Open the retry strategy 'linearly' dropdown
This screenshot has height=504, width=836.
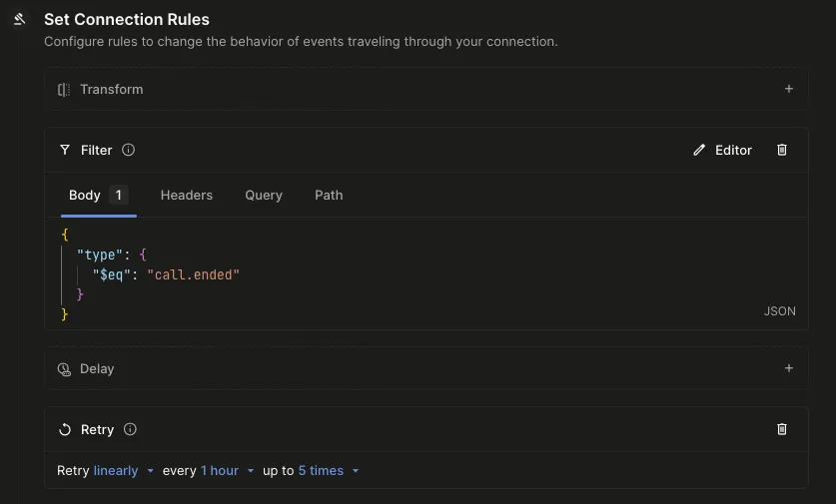[123, 471]
